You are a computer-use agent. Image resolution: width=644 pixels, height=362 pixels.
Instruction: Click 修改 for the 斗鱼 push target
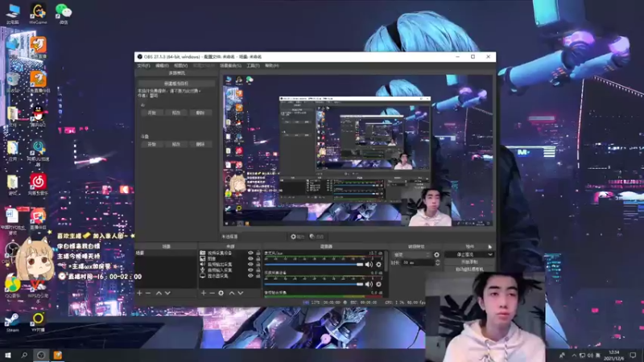point(176,145)
